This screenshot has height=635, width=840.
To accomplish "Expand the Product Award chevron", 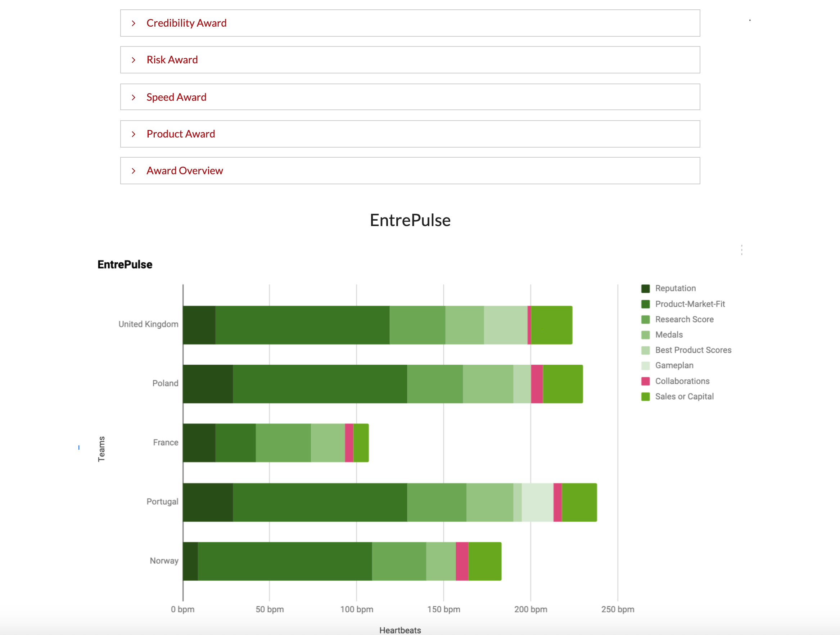I will tap(134, 134).
